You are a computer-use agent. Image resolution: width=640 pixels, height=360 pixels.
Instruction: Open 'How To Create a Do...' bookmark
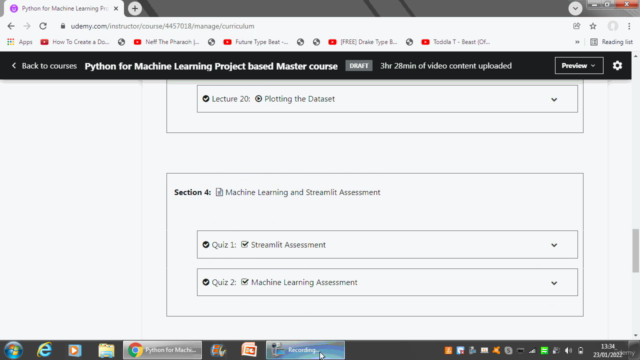click(x=75, y=42)
